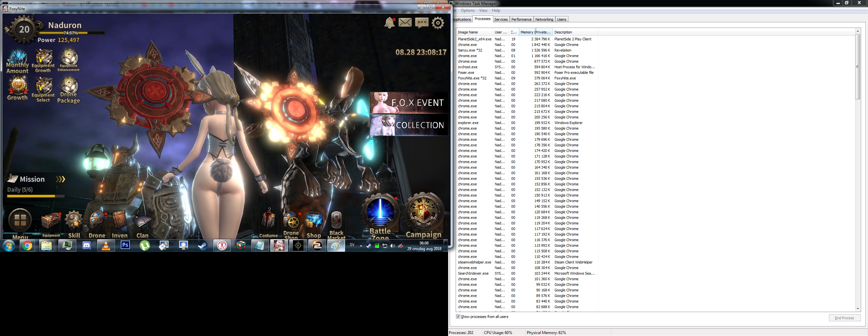This screenshot has height=336, width=868.
Task: Expand the Mission panel arrows
Action: point(60,179)
